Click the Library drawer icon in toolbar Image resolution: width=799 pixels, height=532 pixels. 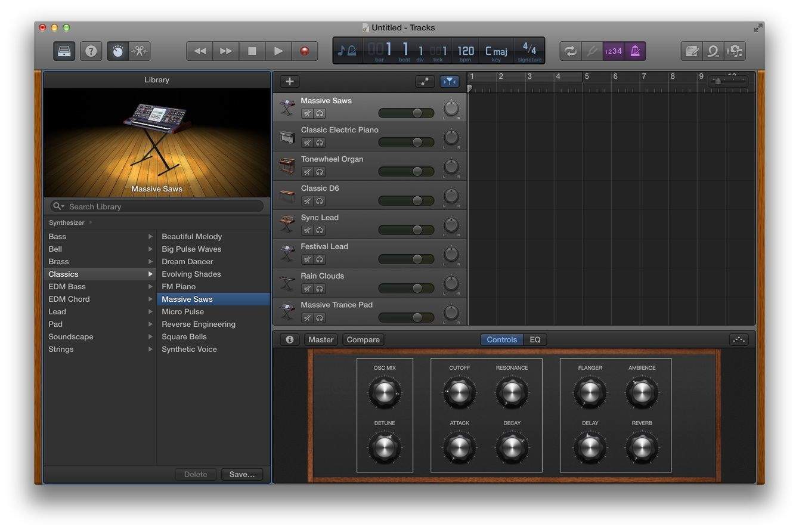[x=64, y=51]
